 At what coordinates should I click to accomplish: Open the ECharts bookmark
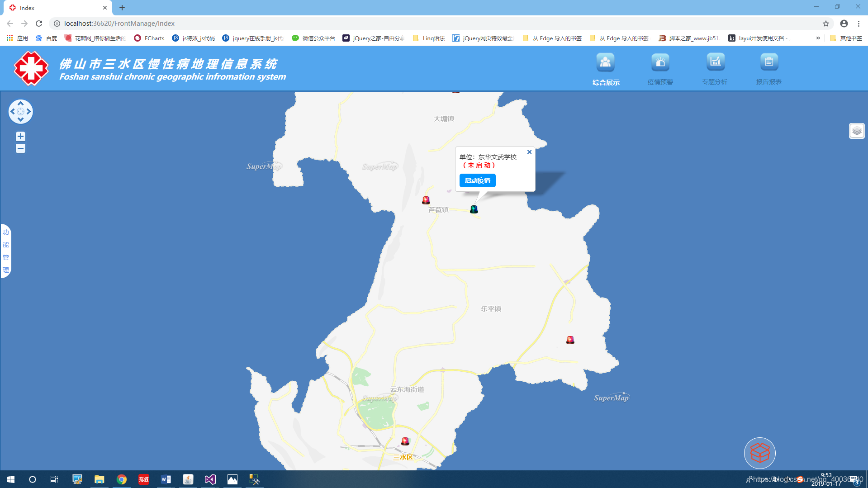(x=149, y=38)
